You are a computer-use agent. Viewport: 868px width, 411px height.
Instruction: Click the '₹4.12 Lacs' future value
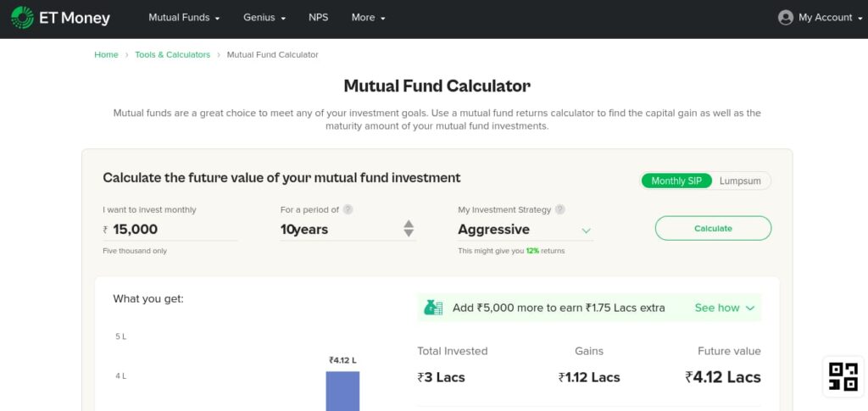(x=722, y=377)
